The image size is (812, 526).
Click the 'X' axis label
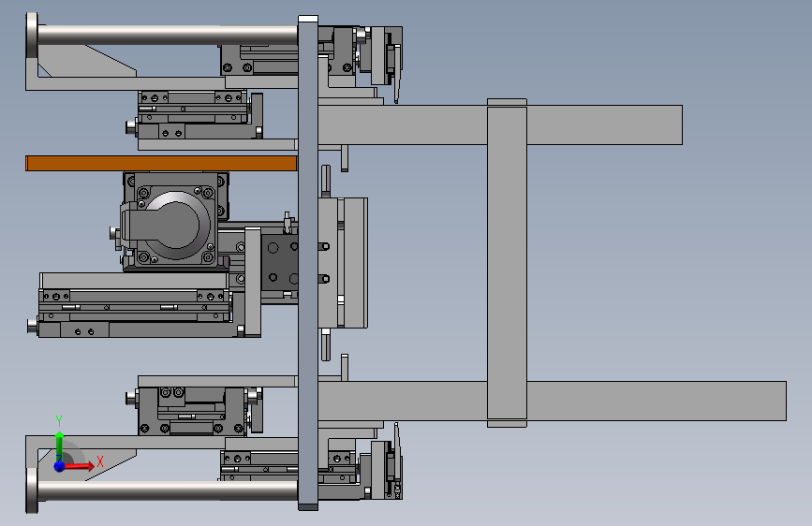coord(100,461)
